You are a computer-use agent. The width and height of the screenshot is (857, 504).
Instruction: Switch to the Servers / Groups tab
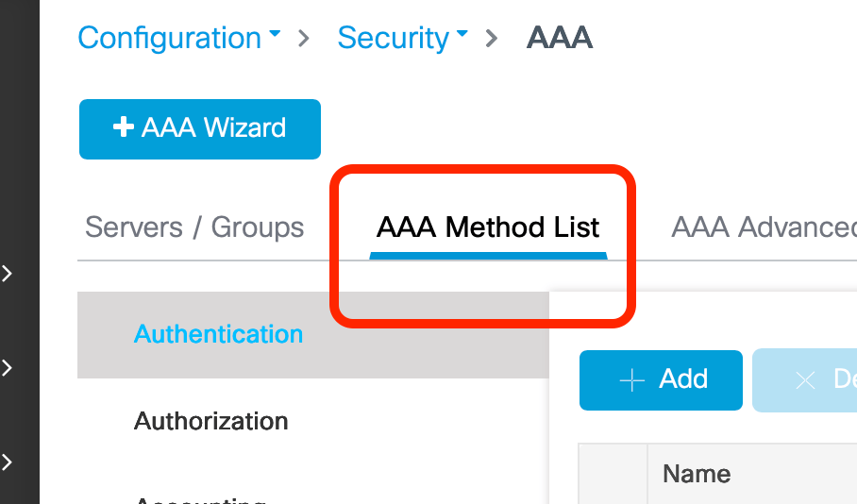click(194, 227)
